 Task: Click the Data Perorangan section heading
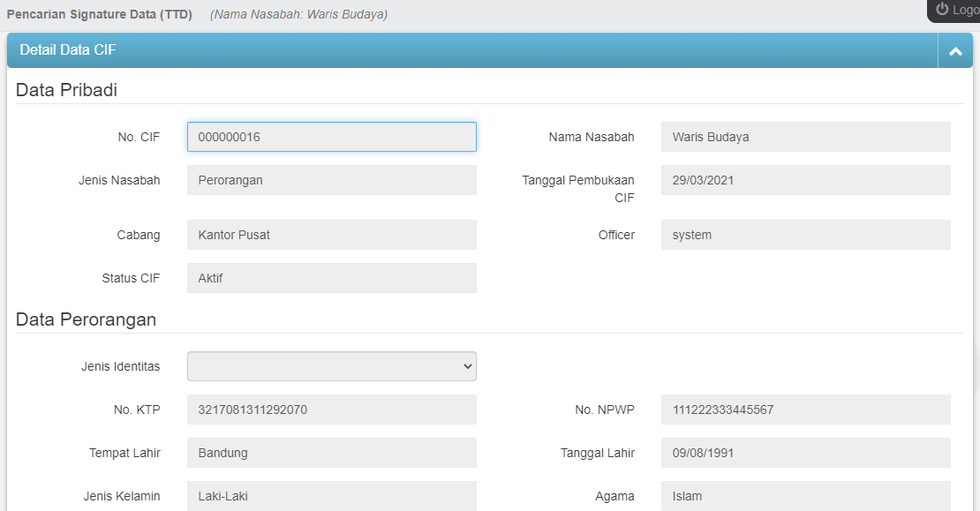86,319
